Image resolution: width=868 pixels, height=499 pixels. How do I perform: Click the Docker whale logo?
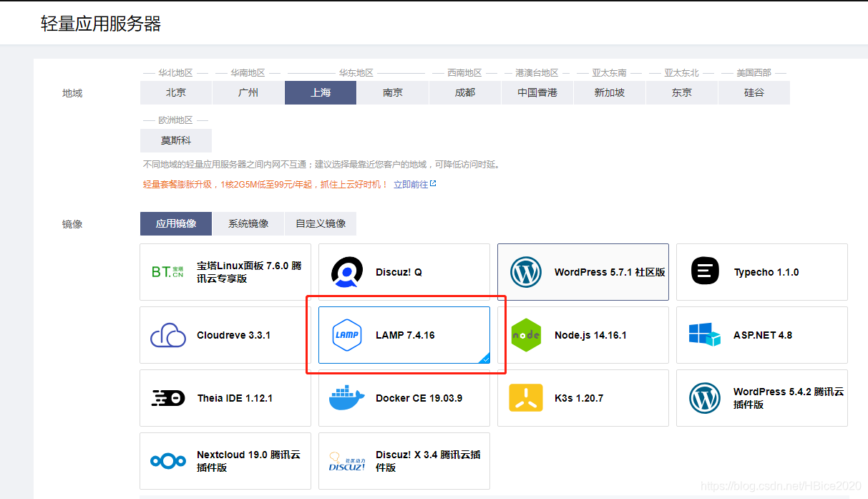[347, 398]
